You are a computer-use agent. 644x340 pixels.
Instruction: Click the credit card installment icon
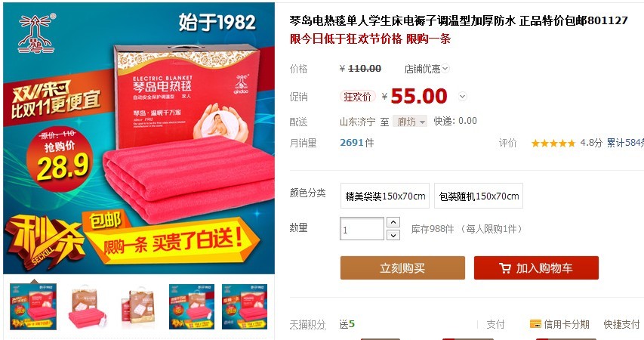(535, 324)
